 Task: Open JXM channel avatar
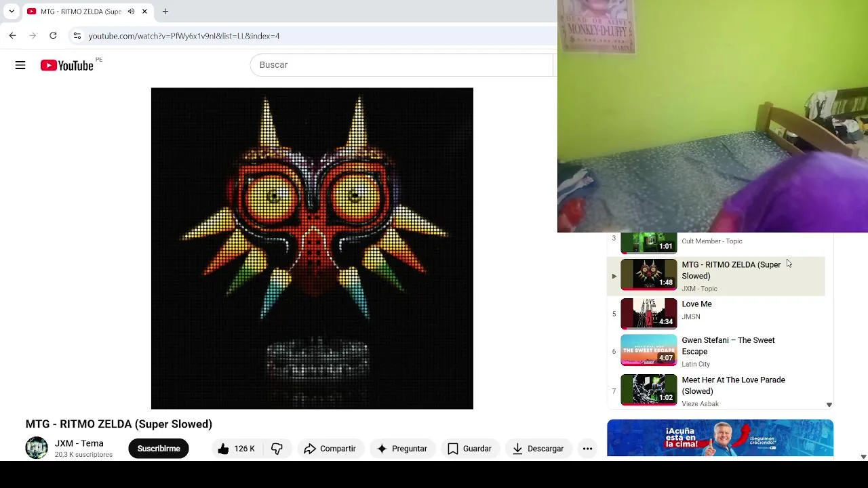[37, 448]
